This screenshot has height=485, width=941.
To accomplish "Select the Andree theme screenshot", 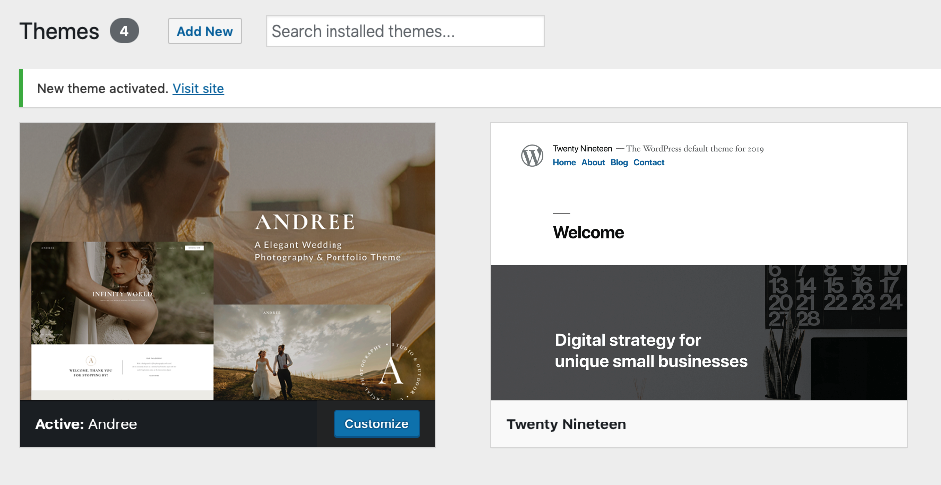I will (227, 262).
